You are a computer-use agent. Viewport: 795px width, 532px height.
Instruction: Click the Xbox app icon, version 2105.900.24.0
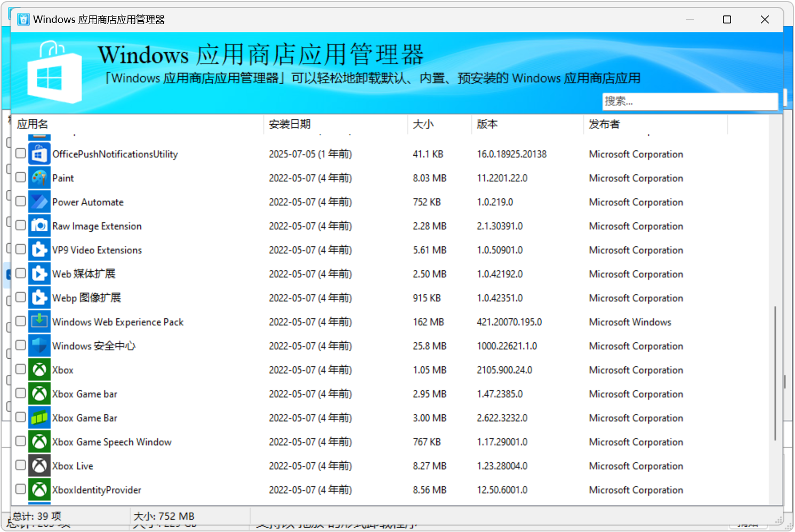(39, 370)
